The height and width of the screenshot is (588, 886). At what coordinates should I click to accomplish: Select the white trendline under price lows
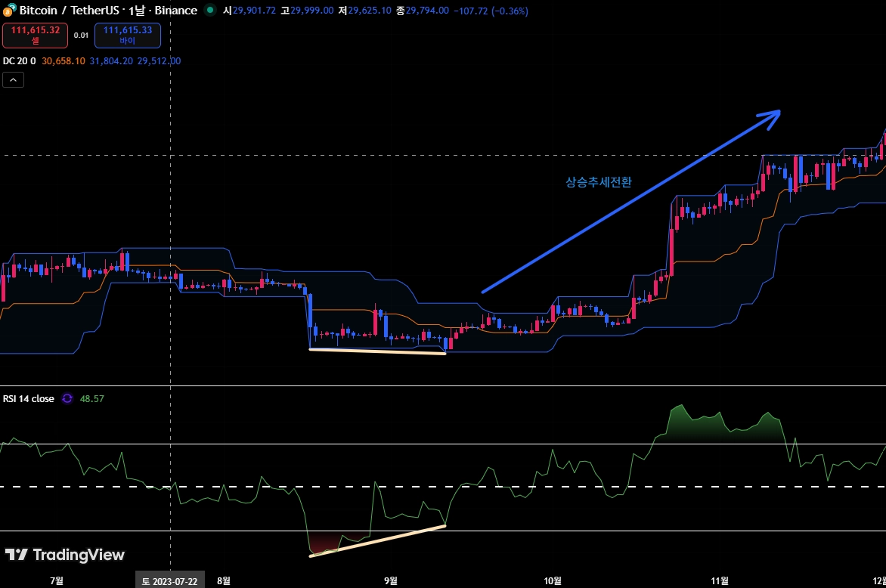click(377, 351)
